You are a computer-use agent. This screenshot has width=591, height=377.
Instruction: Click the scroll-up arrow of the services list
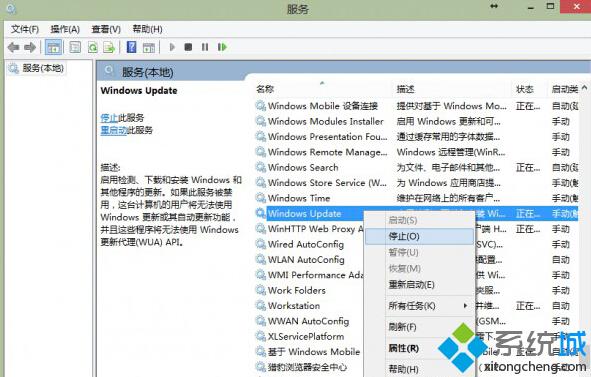tap(584, 88)
